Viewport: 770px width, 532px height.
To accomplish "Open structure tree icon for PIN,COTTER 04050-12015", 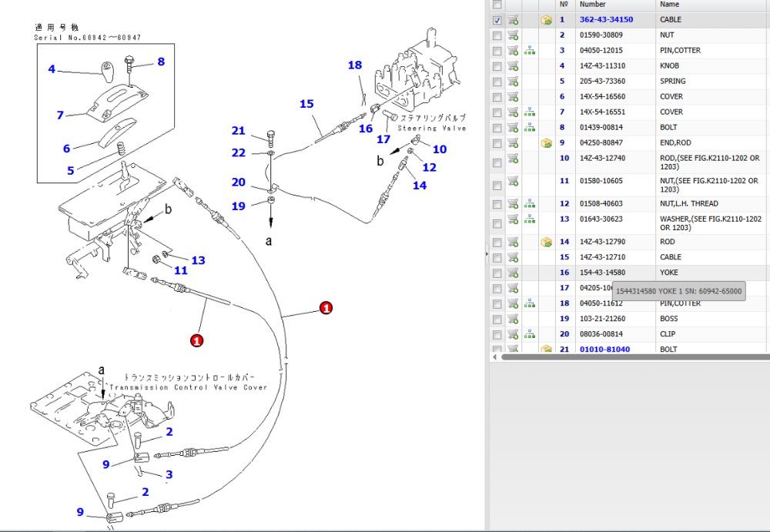I will (x=530, y=50).
